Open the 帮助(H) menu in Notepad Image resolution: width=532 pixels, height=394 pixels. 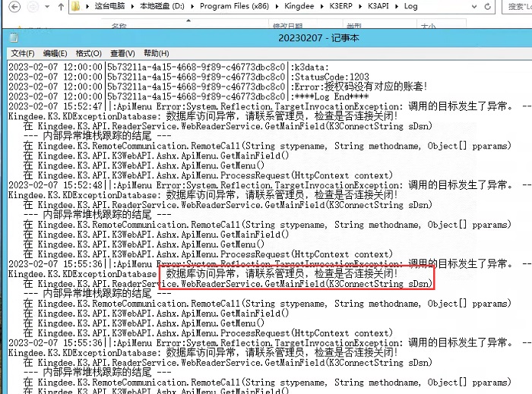pyautogui.click(x=157, y=54)
